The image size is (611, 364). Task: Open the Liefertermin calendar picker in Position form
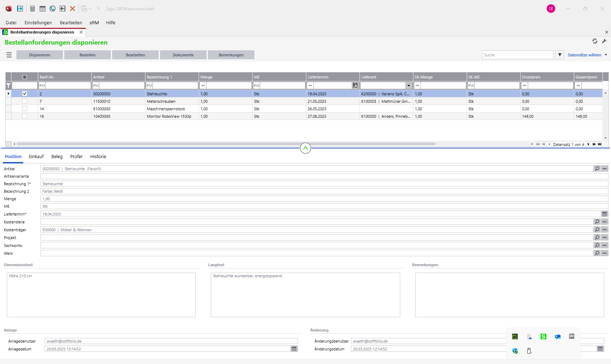605,214
